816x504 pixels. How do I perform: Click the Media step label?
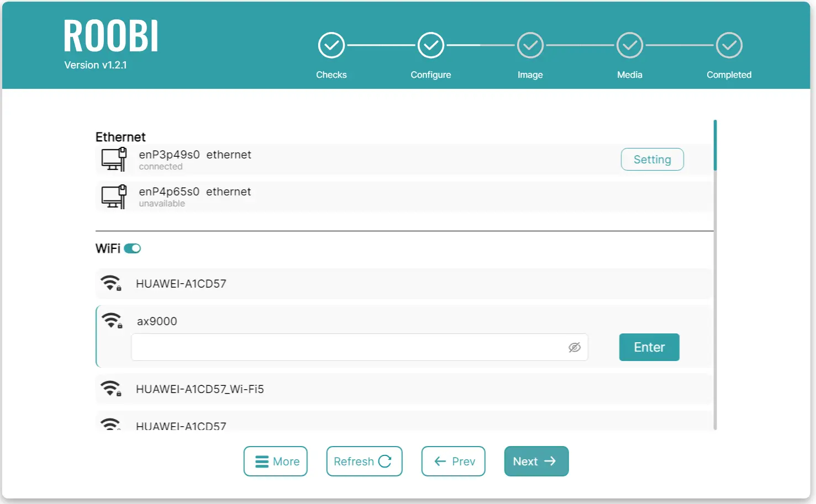pos(630,75)
